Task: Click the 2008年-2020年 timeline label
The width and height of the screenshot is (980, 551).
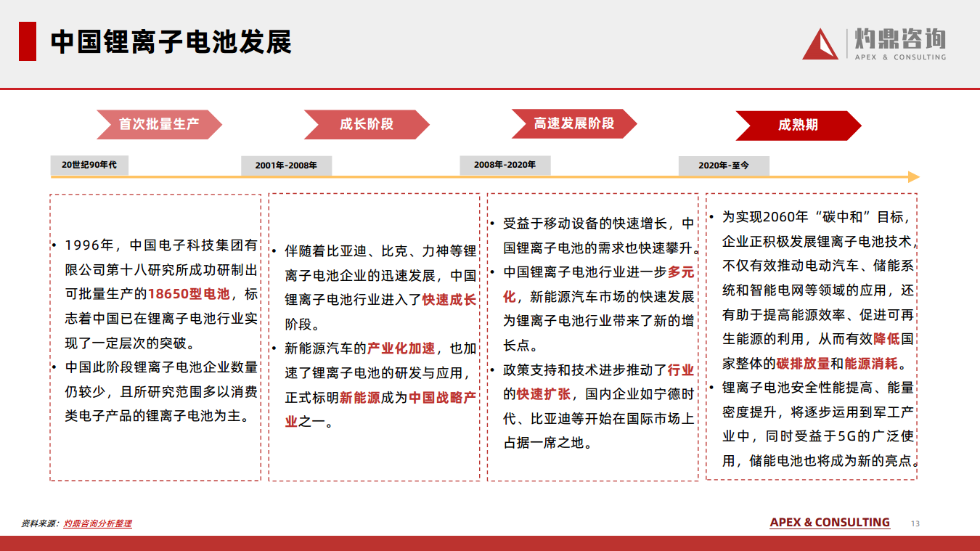Action: coord(505,165)
